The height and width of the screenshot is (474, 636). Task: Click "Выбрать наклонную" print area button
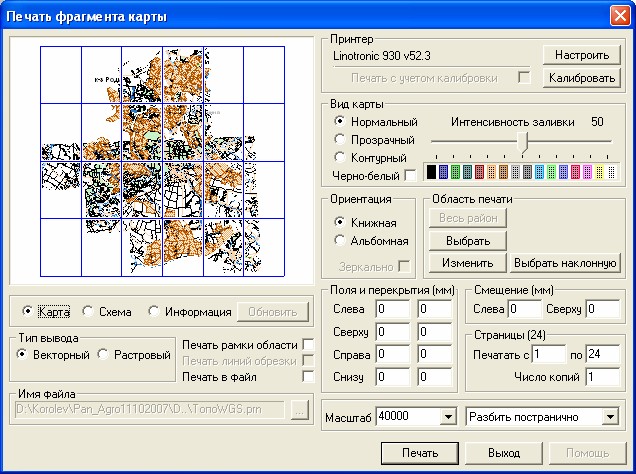(562, 263)
